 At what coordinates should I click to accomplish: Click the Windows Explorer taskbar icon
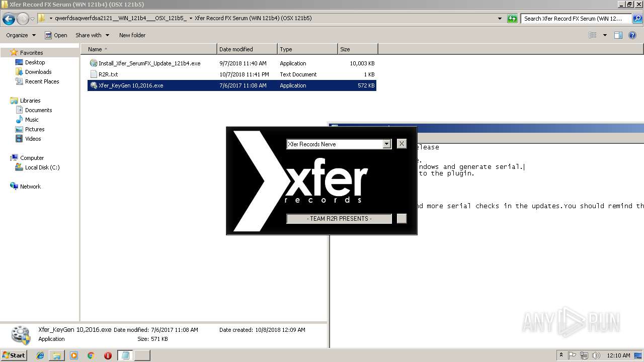(57, 355)
